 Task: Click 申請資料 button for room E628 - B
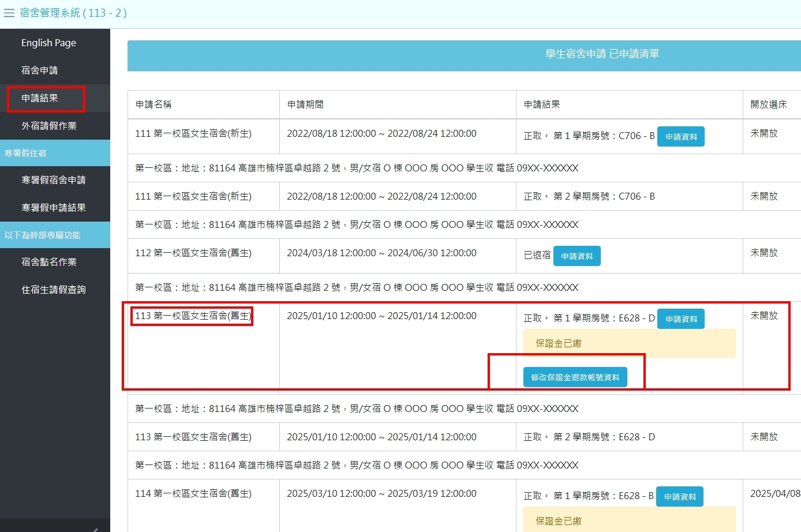[680, 497]
